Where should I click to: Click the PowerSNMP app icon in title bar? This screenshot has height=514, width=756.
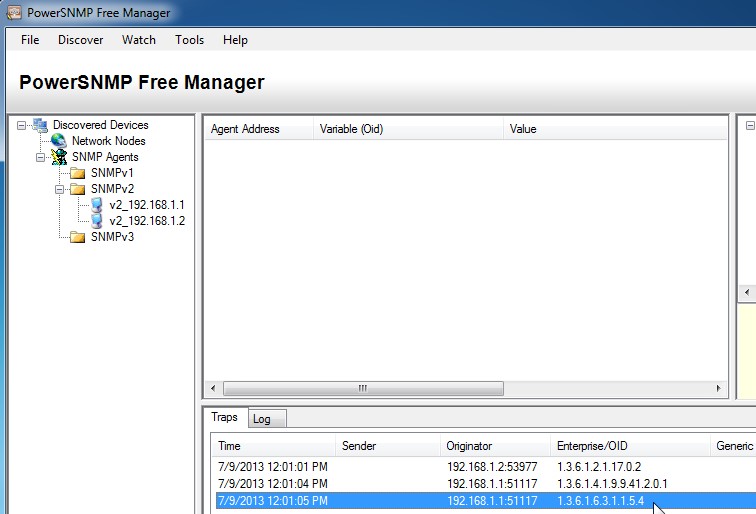pyautogui.click(x=14, y=12)
